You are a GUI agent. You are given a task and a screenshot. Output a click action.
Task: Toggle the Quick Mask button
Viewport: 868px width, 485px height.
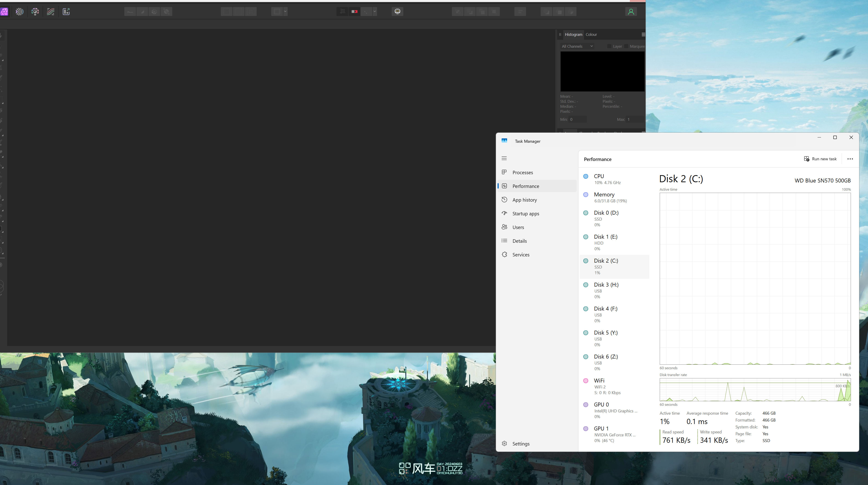click(x=277, y=12)
